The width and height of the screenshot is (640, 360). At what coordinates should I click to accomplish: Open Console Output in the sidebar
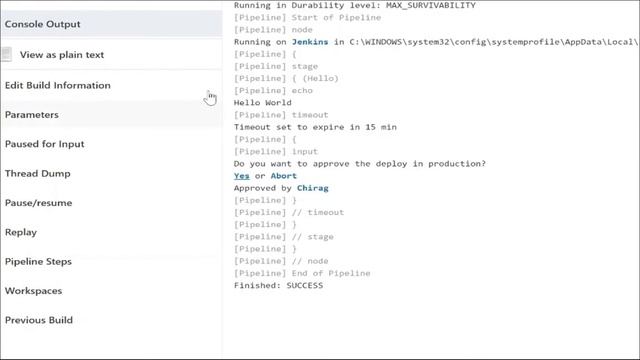pos(42,24)
